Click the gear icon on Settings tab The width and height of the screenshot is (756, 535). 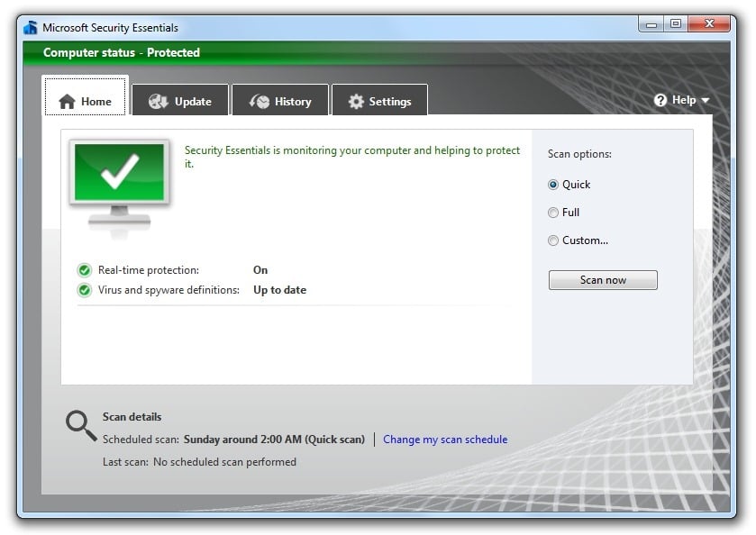coord(356,101)
